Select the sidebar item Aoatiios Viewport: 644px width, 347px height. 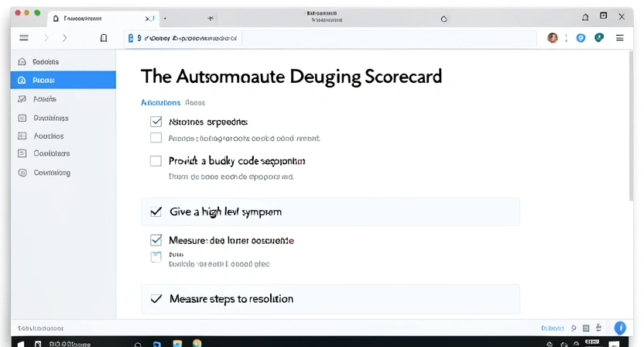tap(63, 136)
